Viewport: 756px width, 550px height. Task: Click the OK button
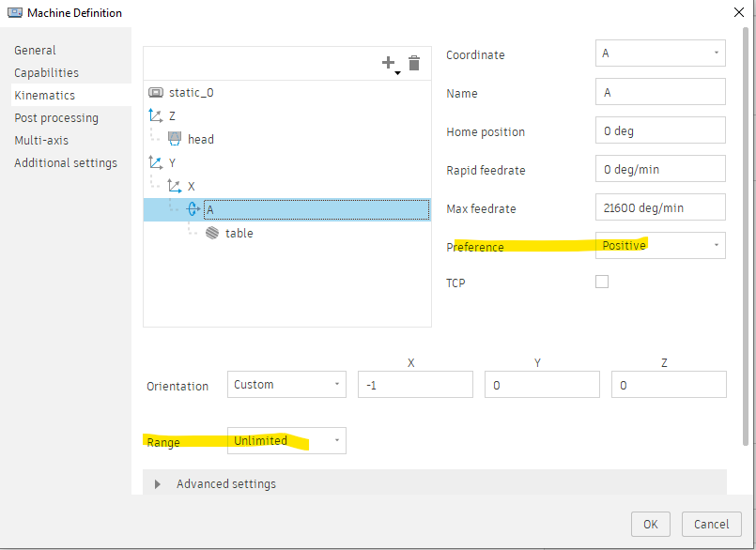650,524
